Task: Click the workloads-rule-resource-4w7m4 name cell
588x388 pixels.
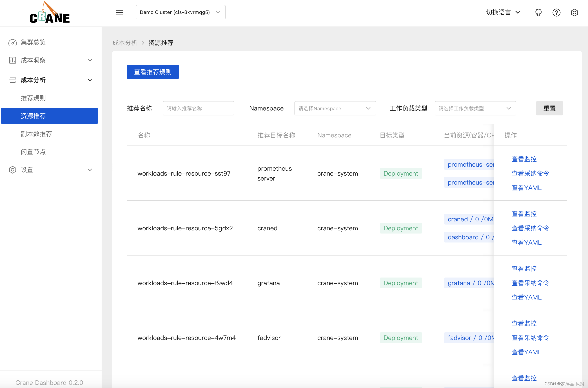Action: click(187, 337)
